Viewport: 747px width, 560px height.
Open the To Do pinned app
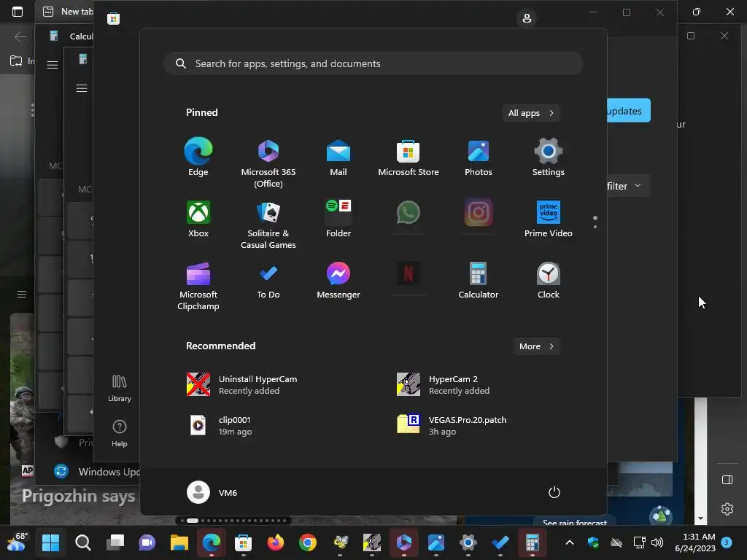pos(268,280)
